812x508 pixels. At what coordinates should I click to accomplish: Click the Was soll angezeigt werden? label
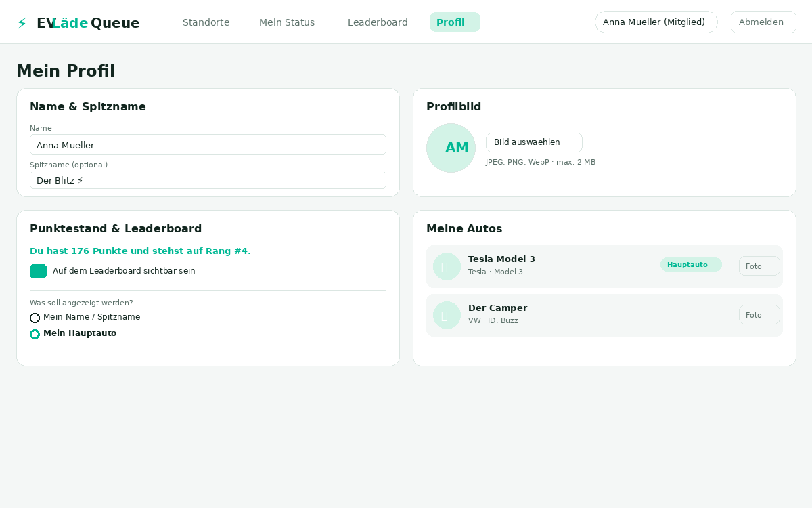pyautogui.click(x=81, y=303)
